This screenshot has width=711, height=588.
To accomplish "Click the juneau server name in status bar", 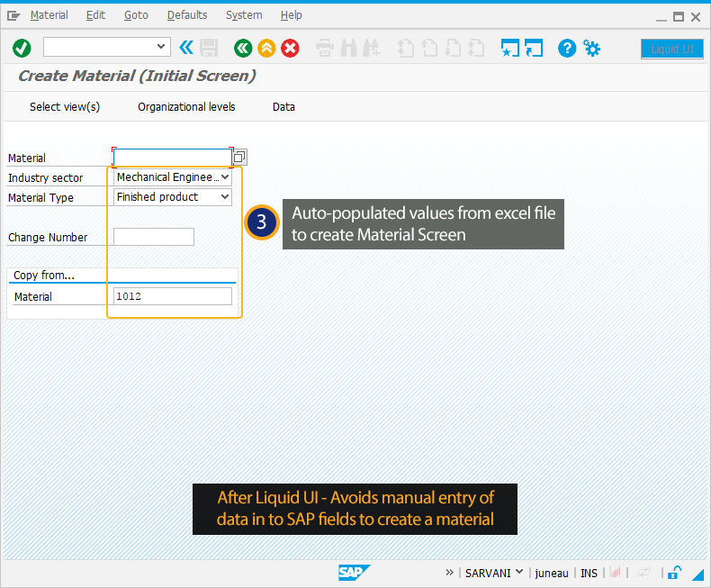I will point(552,574).
